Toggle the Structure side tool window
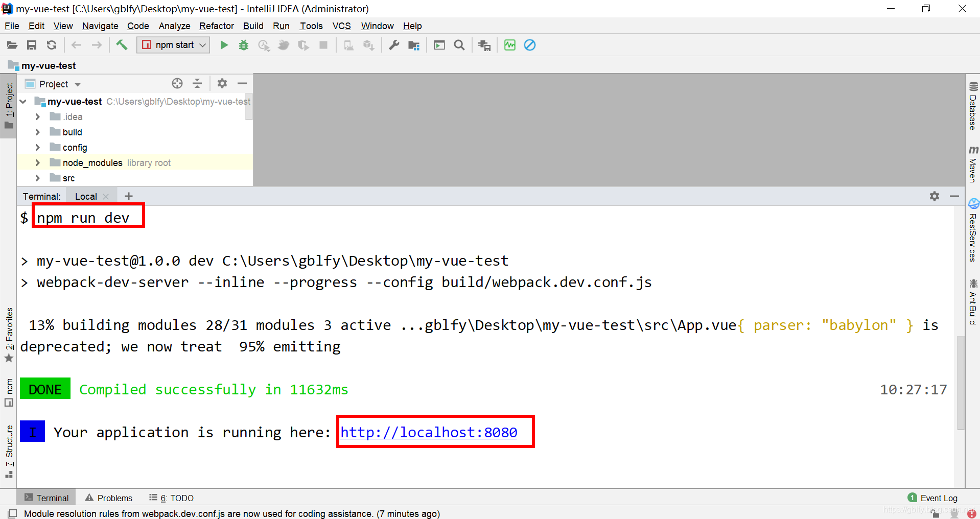This screenshot has height=519, width=980. [x=9, y=451]
